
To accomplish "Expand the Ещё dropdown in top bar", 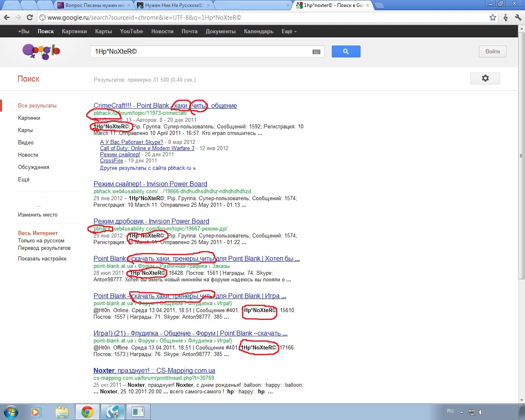I will pos(289,31).
